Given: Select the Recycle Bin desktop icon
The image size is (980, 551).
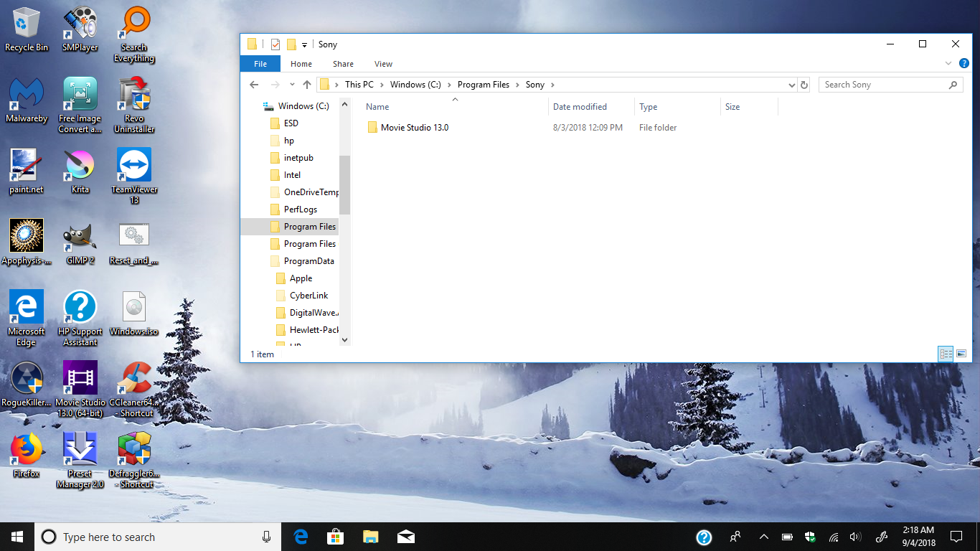Looking at the screenshot, I should click(x=27, y=29).
